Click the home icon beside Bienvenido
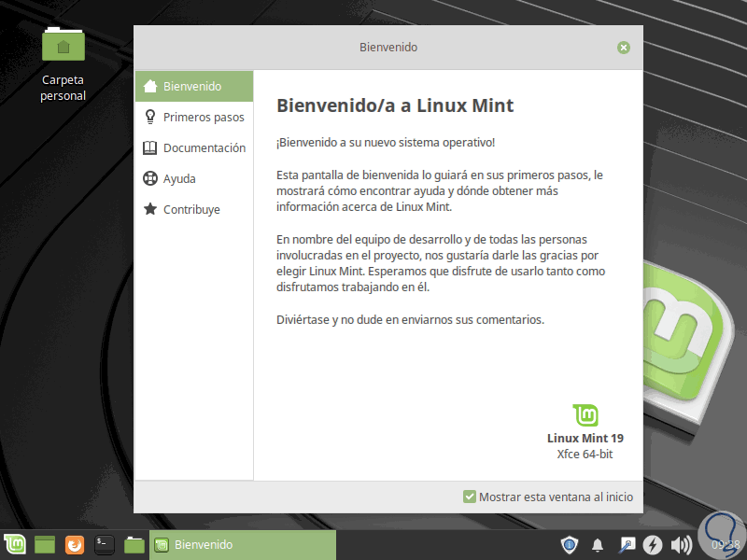 coord(149,86)
